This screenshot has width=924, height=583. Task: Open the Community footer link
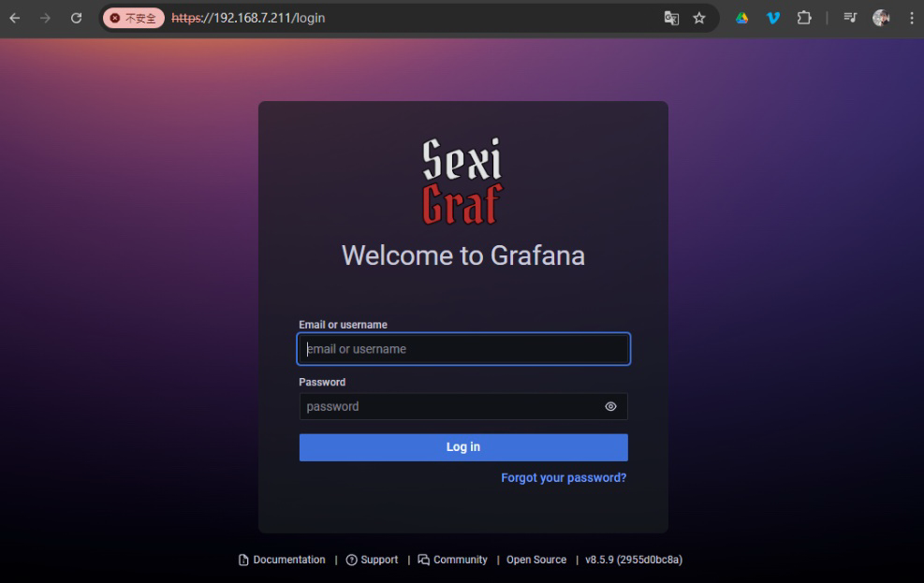tap(452, 560)
